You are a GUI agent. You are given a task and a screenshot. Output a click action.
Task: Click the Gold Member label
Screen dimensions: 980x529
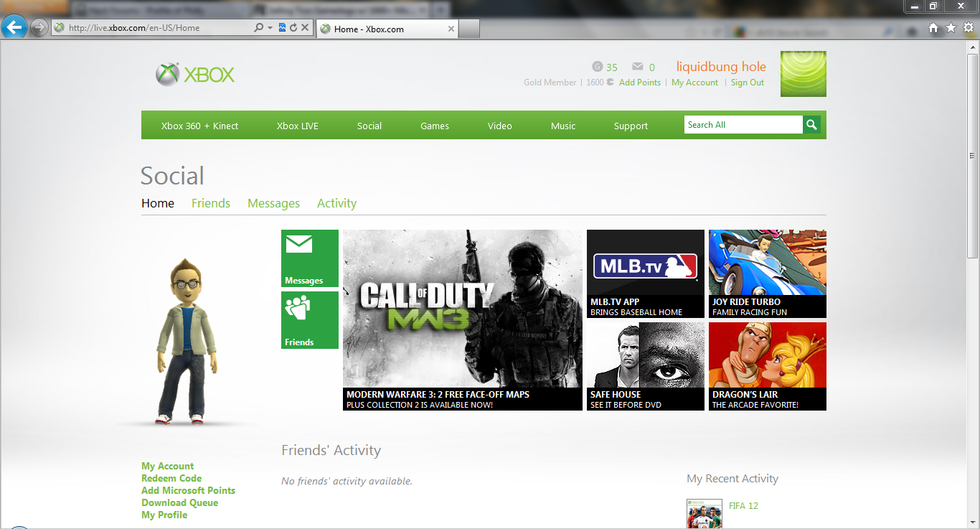[550, 83]
